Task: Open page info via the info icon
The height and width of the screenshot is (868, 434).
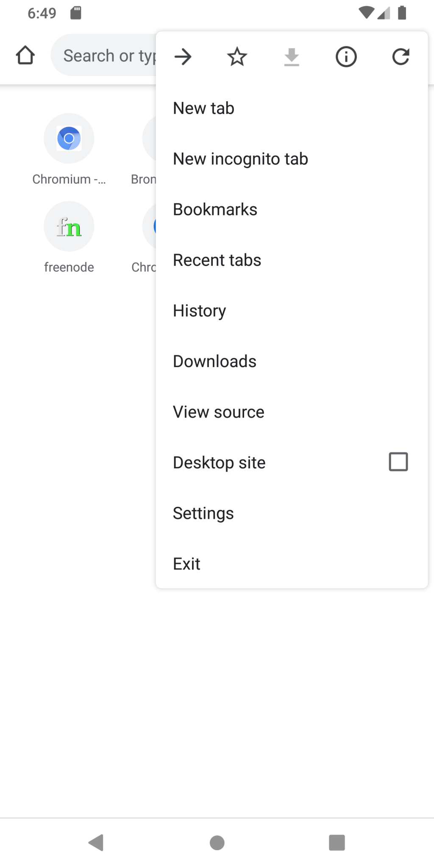Action: [x=345, y=56]
